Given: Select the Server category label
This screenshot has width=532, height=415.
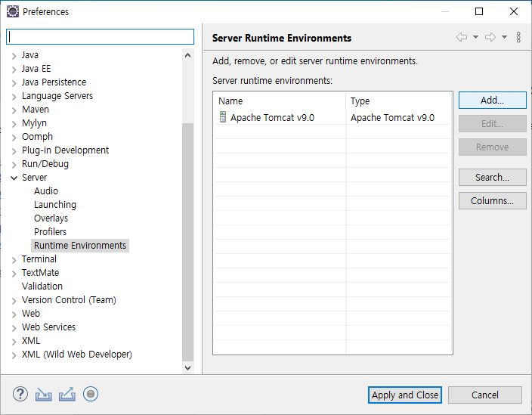Looking at the screenshot, I should coord(34,178).
